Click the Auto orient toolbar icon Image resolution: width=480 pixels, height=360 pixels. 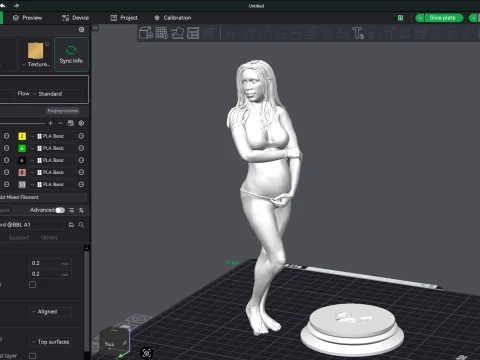(177, 33)
